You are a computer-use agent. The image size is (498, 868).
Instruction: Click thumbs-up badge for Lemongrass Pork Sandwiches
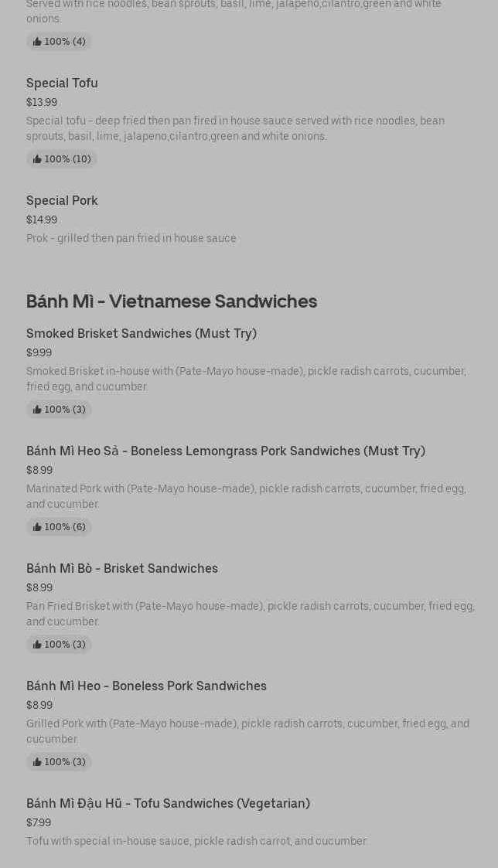[x=59, y=527]
